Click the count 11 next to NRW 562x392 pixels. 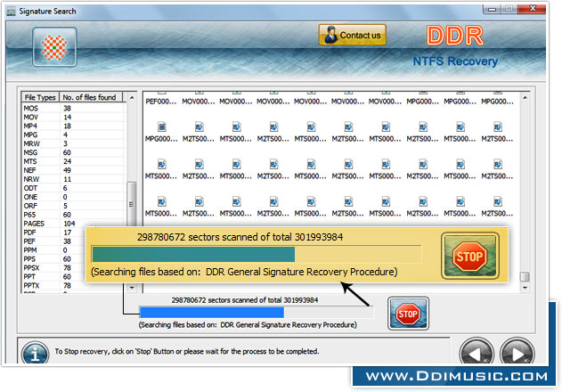[x=67, y=179]
